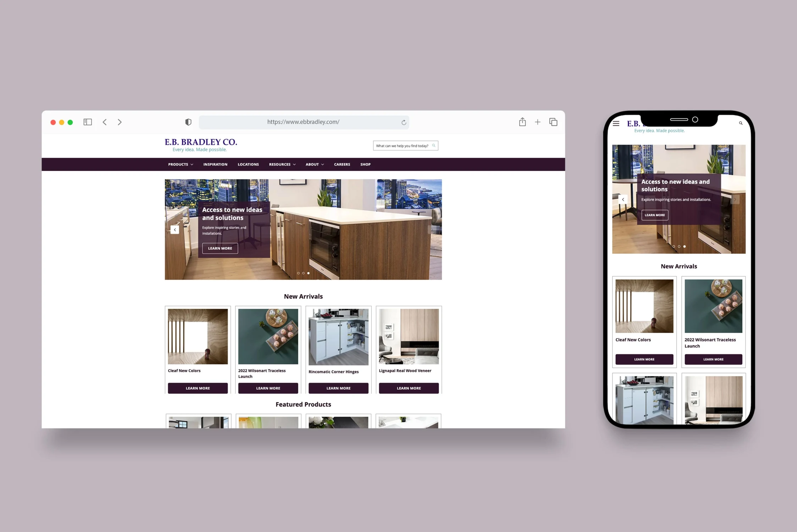Expand the Products dropdown menu

point(179,164)
